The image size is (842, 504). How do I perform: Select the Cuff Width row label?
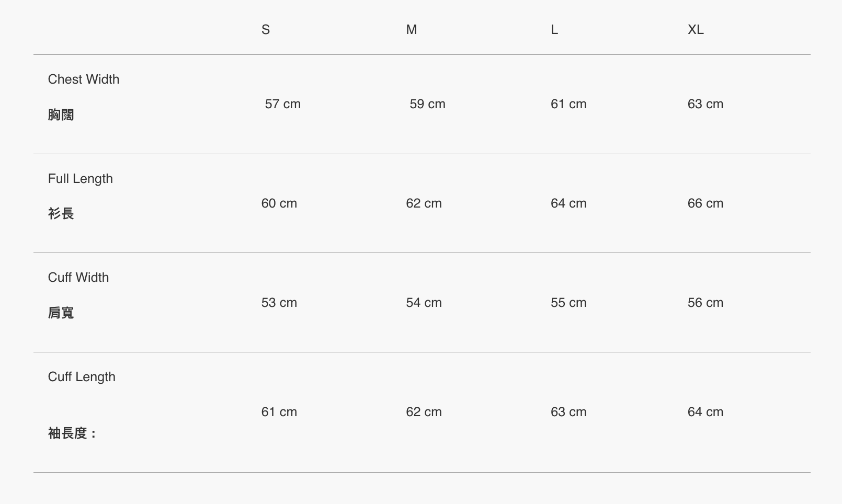tap(78, 278)
